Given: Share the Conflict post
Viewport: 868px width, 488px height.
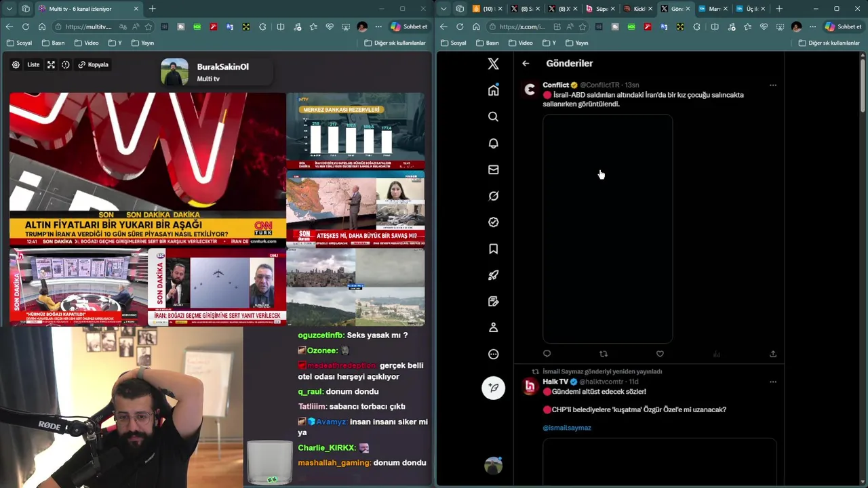Looking at the screenshot, I should tap(772, 354).
